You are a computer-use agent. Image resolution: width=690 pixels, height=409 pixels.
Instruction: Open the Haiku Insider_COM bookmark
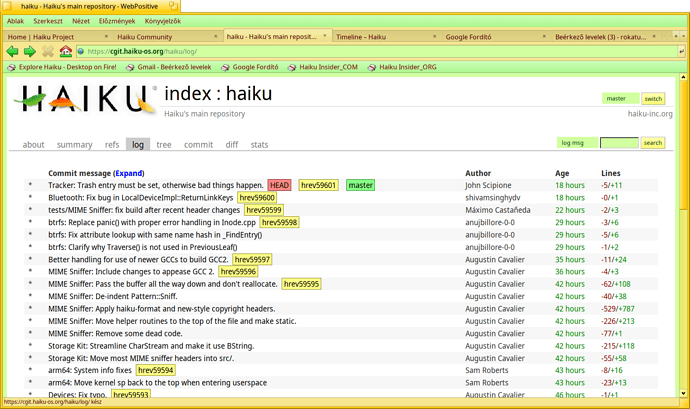(x=323, y=67)
